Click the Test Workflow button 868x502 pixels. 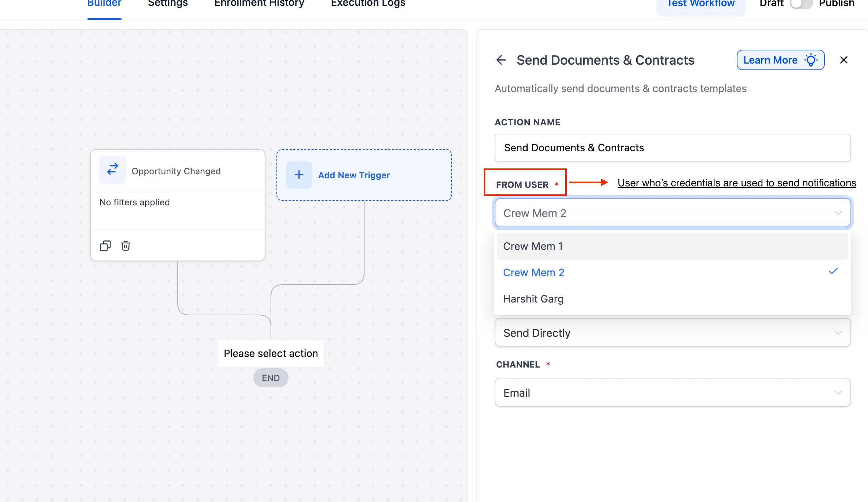click(700, 4)
